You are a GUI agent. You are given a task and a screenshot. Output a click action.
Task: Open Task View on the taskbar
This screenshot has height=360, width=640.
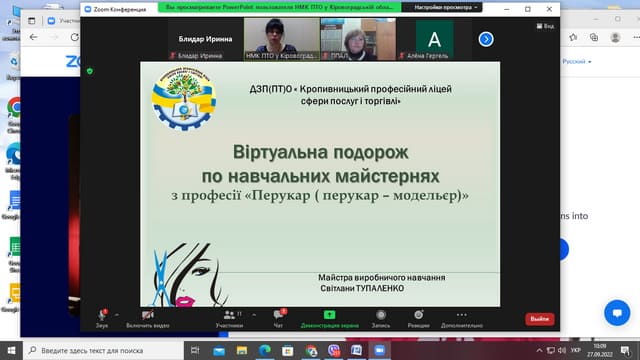pos(196,350)
